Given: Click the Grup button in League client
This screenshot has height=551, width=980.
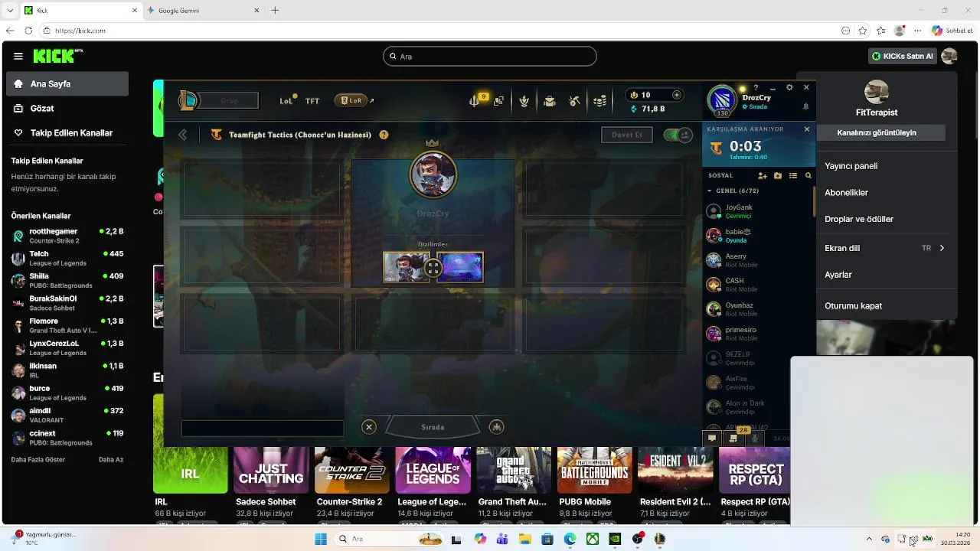Looking at the screenshot, I should tap(229, 100).
